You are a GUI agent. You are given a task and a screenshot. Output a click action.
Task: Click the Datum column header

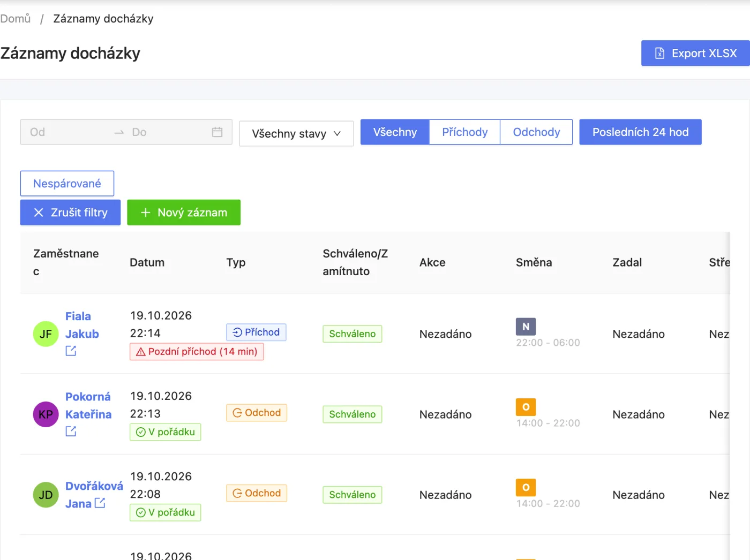[147, 262]
